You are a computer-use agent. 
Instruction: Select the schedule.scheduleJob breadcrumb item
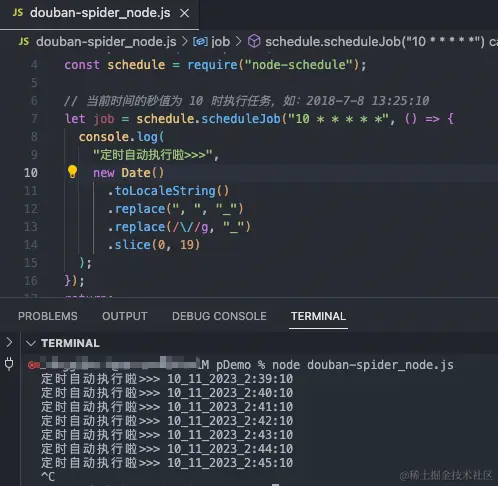pyautogui.click(x=375, y=42)
